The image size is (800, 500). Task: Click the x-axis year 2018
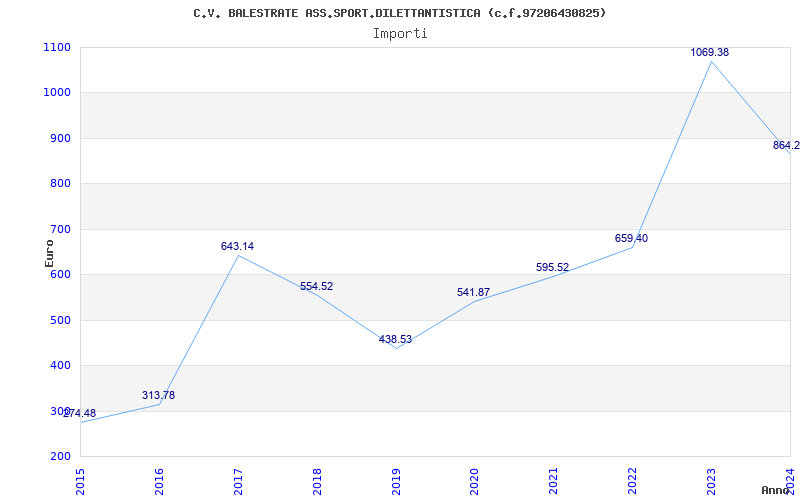(x=317, y=481)
